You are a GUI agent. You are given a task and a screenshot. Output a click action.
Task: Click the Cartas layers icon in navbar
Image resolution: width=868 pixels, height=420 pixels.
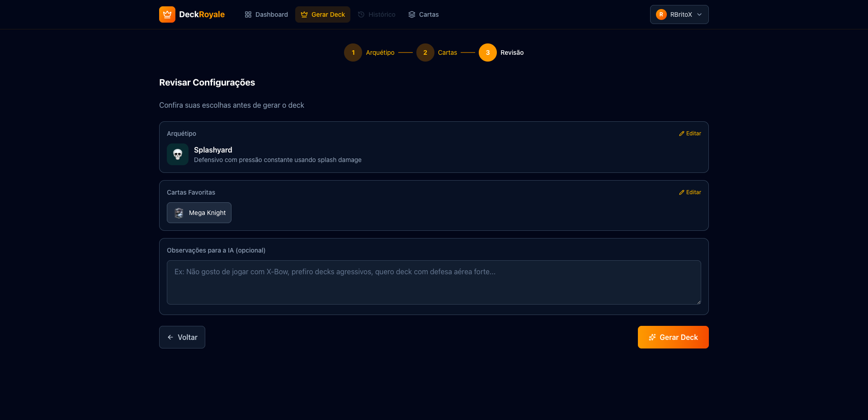pos(412,14)
